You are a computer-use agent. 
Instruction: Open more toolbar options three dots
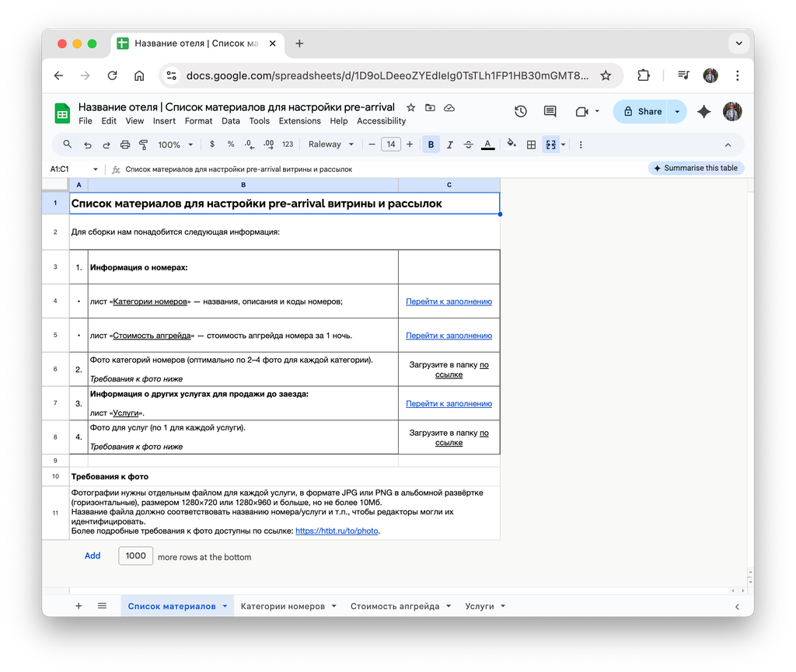tap(581, 145)
